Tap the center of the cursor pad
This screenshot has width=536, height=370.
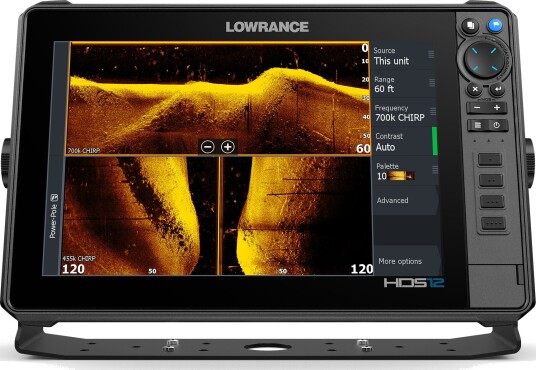(x=484, y=60)
